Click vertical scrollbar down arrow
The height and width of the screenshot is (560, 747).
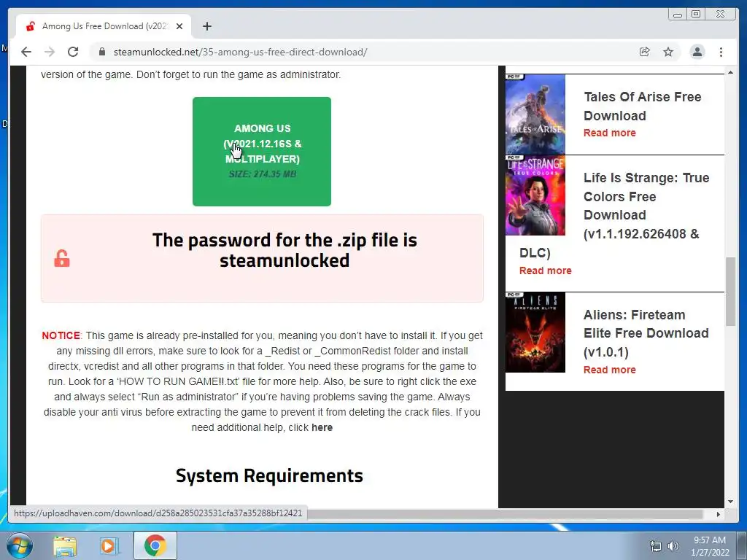730,502
